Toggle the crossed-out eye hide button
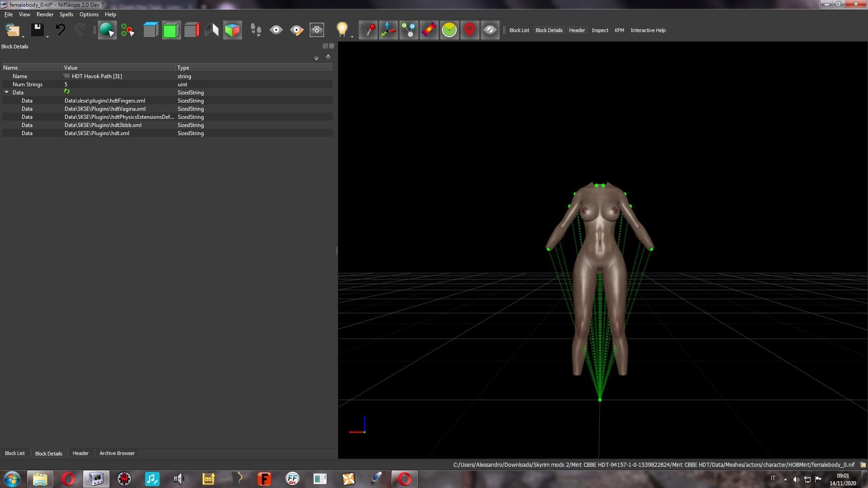 (x=490, y=30)
